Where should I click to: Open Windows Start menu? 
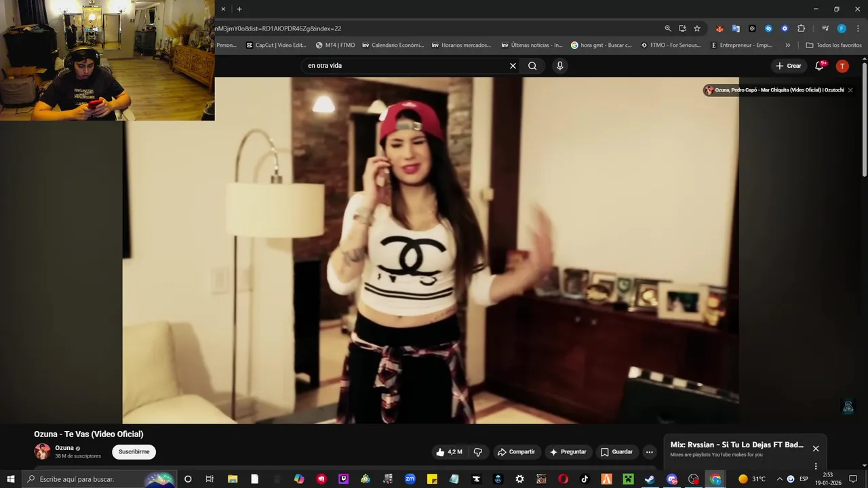[11, 479]
